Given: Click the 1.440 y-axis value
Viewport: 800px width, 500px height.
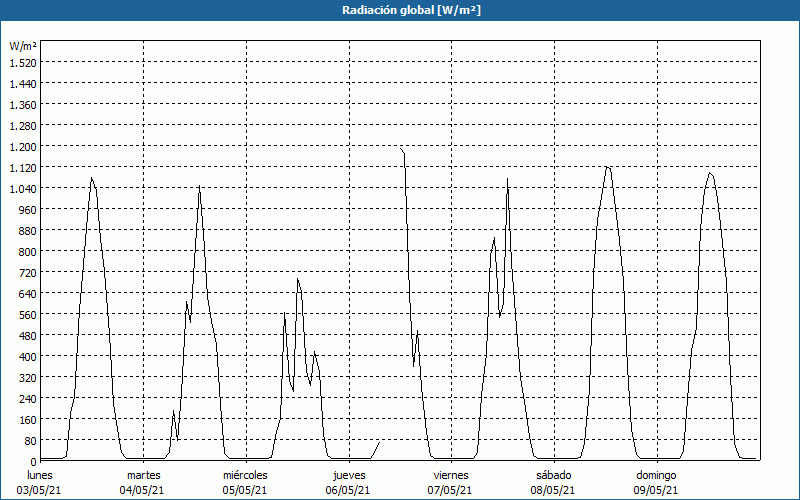Looking at the screenshot, I should coord(23,84).
